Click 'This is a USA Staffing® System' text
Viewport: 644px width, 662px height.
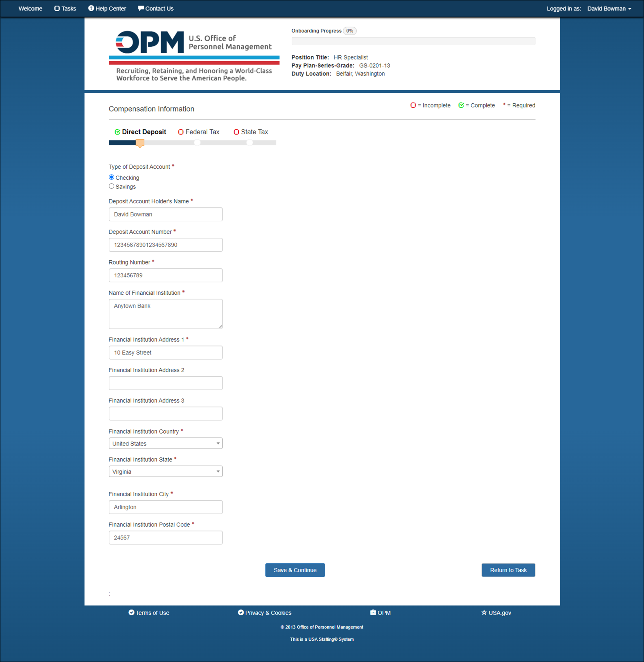coord(322,639)
